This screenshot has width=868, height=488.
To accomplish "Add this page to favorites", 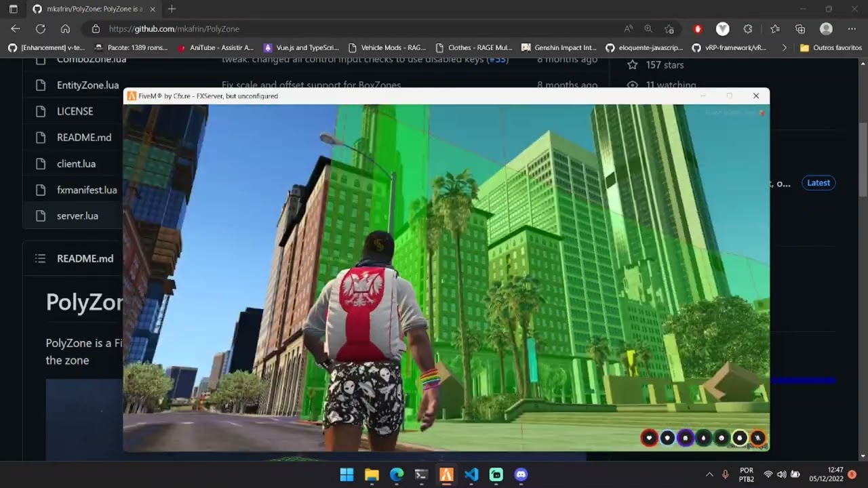I will 669,28.
